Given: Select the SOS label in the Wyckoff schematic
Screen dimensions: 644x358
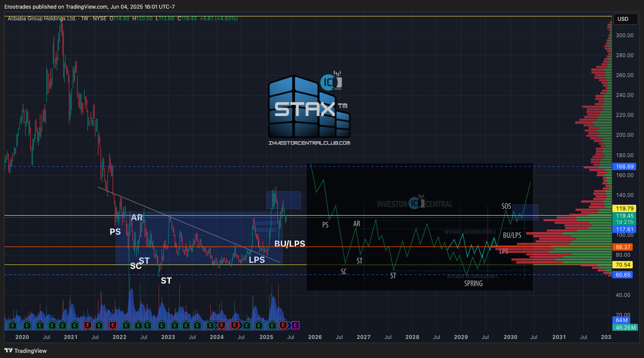Looking at the screenshot, I should click(x=506, y=206).
